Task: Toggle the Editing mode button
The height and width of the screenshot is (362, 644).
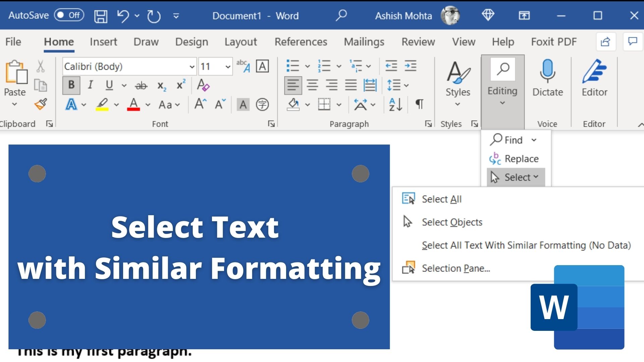Action: coord(501,84)
